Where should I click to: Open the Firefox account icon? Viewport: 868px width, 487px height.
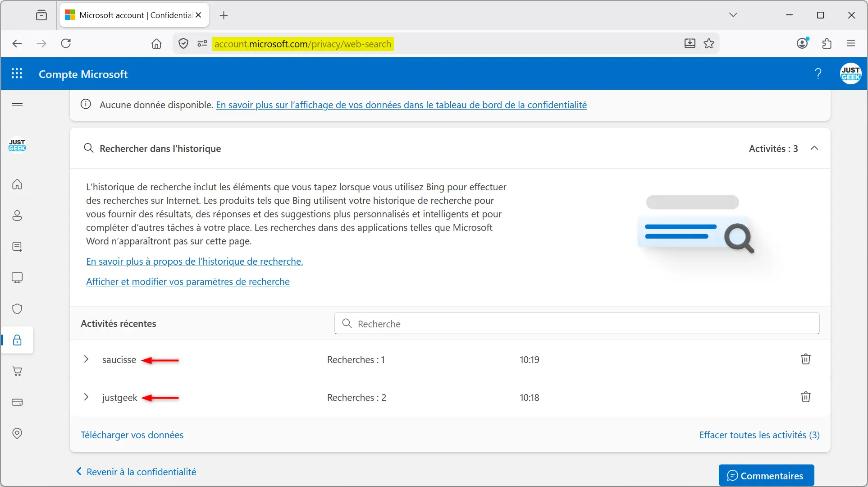[803, 43]
